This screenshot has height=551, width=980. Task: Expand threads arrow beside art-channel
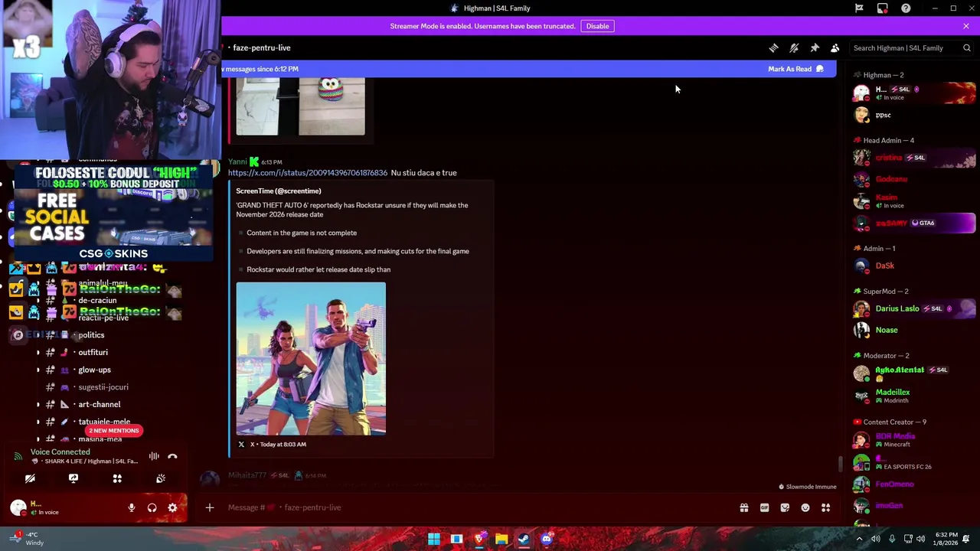38,405
